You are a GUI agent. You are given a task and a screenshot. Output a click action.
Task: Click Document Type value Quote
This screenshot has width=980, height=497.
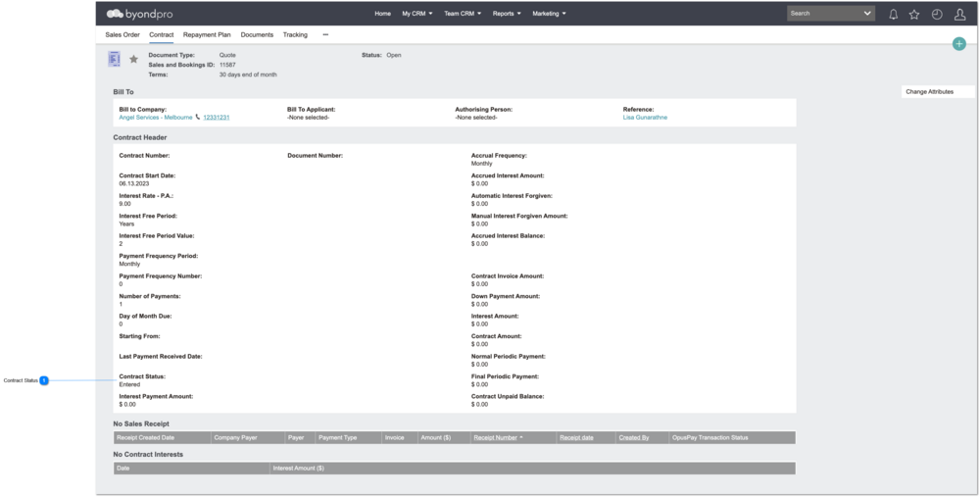(x=227, y=55)
